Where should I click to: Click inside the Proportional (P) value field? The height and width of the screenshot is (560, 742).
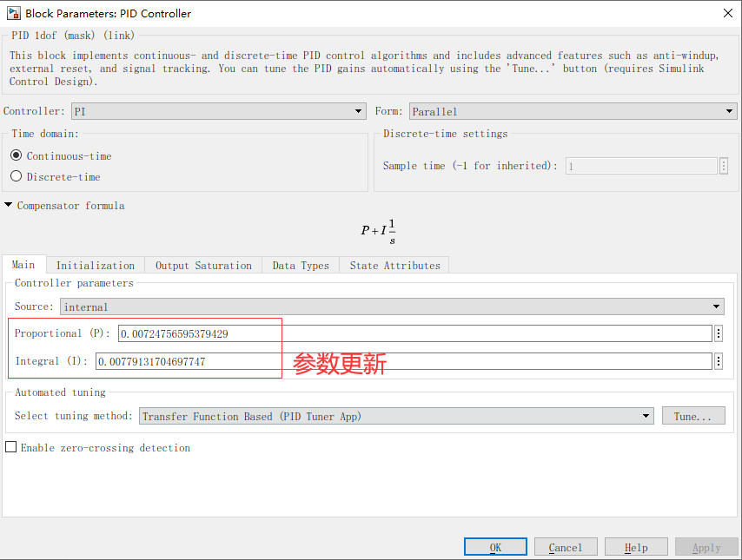pos(348,333)
